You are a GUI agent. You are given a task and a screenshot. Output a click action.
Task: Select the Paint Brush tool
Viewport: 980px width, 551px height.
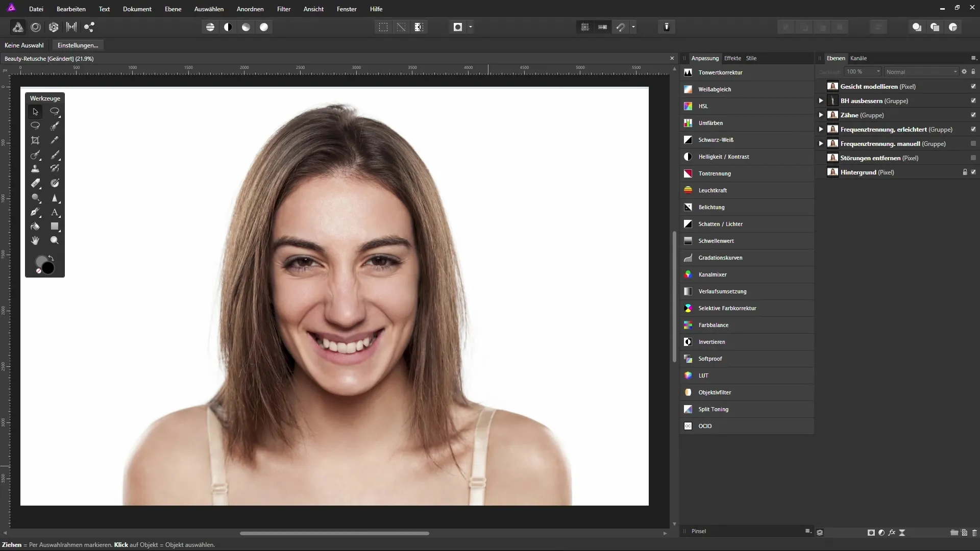[x=55, y=155]
